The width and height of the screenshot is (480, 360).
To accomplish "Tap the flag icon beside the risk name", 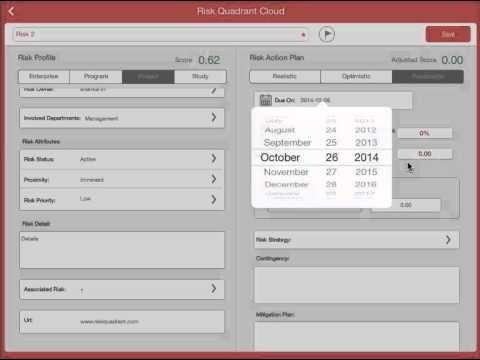I will (x=327, y=34).
